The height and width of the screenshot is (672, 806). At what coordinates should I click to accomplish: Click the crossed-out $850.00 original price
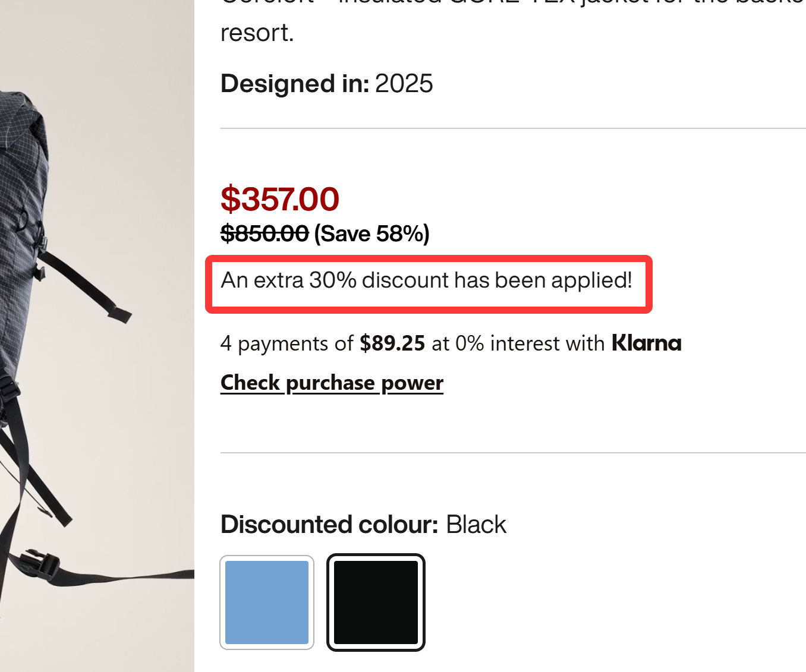tap(265, 234)
